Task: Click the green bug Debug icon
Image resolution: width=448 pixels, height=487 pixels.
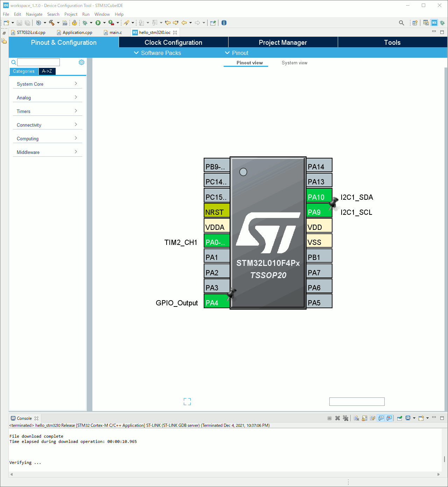Action: tap(85, 23)
